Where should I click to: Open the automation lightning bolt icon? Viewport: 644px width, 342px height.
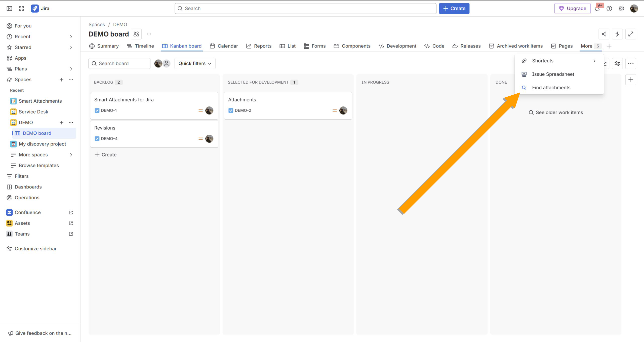click(617, 34)
